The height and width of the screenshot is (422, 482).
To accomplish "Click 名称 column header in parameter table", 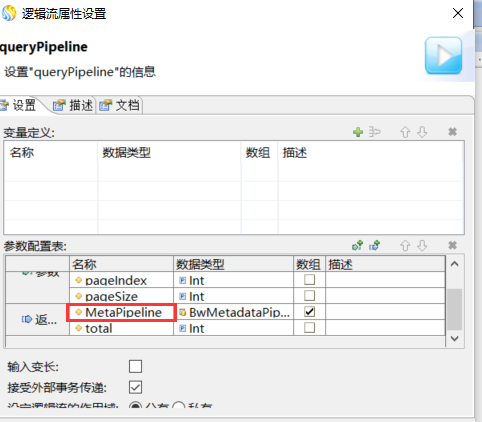I will tap(121, 264).
